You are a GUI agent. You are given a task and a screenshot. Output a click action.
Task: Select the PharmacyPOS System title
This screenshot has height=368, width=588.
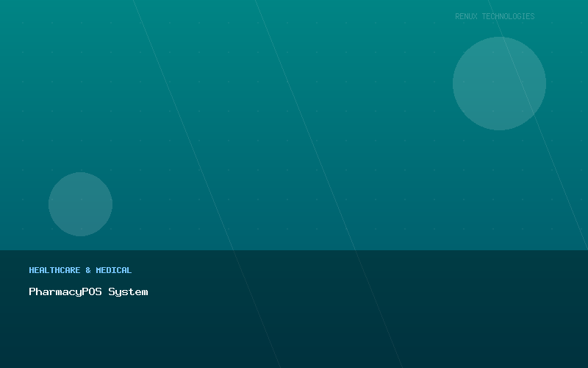click(x=88, y=291)
